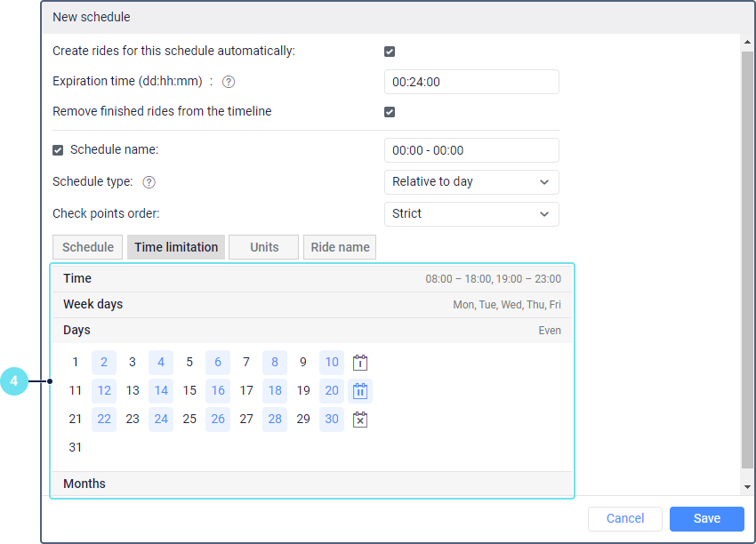
Task: Click the even days calendar icon
Action: pyautogui.click(x=360, y=391)
